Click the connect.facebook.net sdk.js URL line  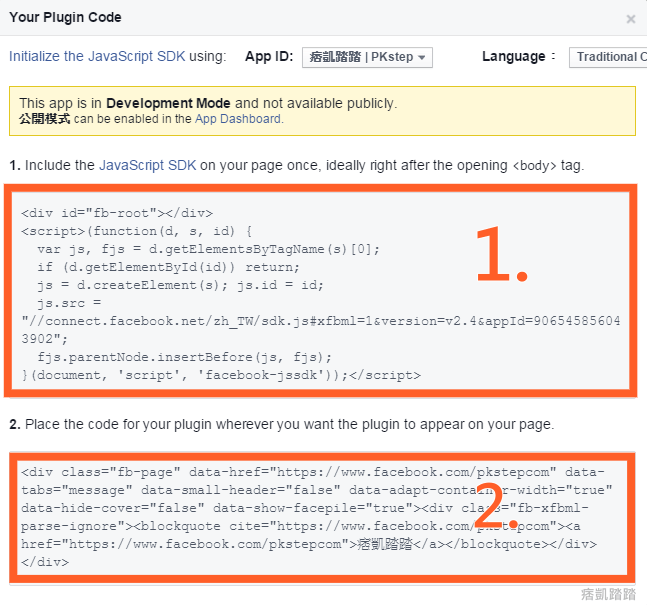coord(321,321)
